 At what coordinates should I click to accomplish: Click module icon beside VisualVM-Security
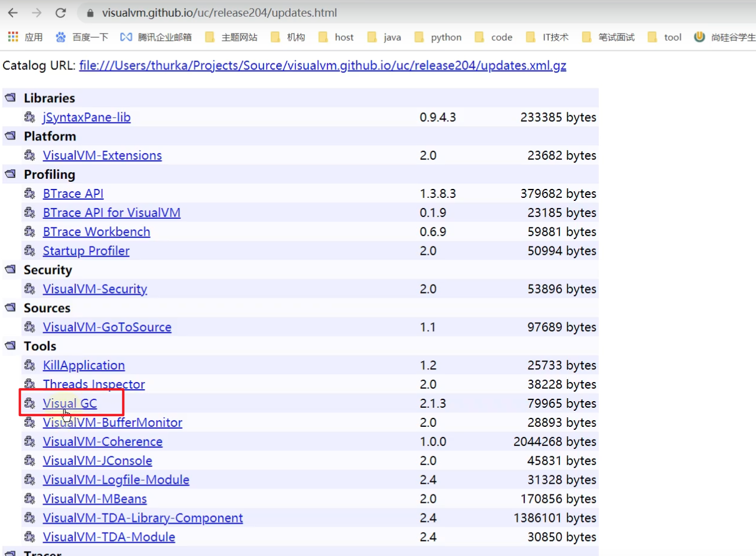coord(30,289)
